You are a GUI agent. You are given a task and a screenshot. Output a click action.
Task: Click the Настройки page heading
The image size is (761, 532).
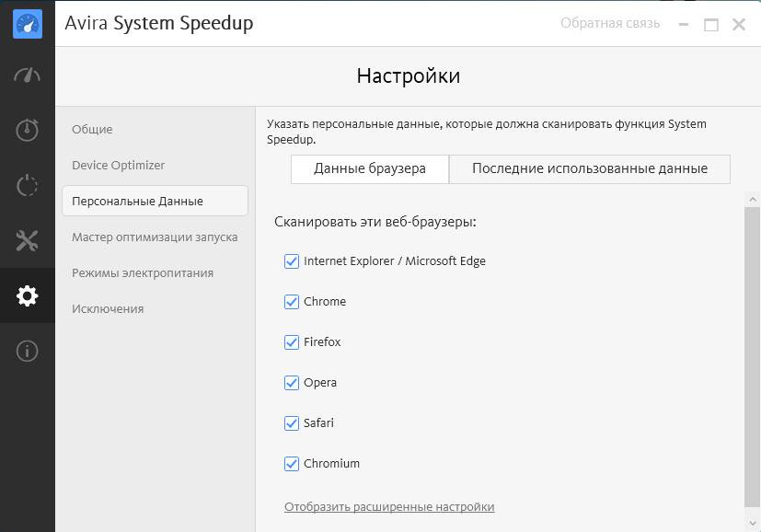tap(409, 75)
